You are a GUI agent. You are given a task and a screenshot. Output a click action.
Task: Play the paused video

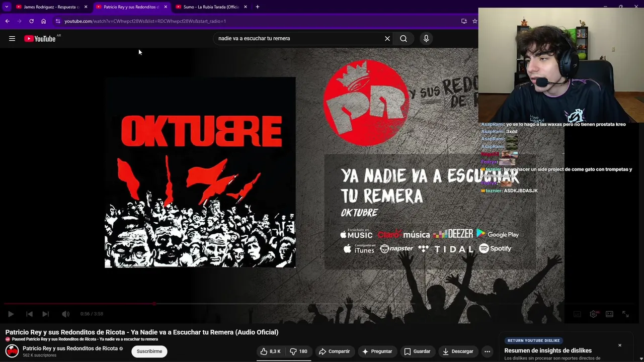[11, 314]
